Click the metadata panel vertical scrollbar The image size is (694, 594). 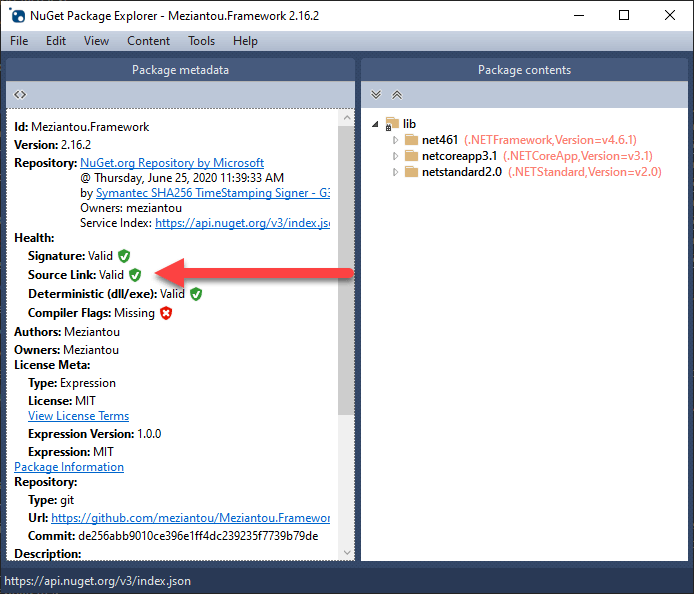coord(346,300)
